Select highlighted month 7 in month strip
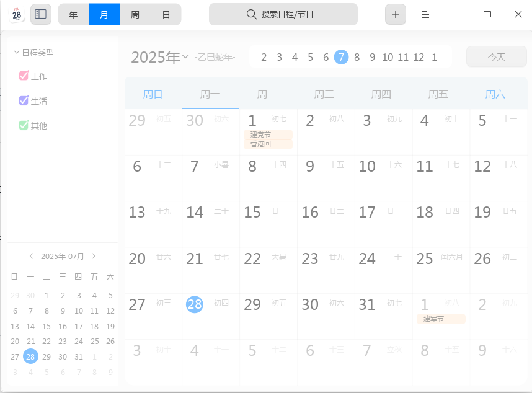Image resolution: width=532 pixels, height=393 pixels. (341, 57)
